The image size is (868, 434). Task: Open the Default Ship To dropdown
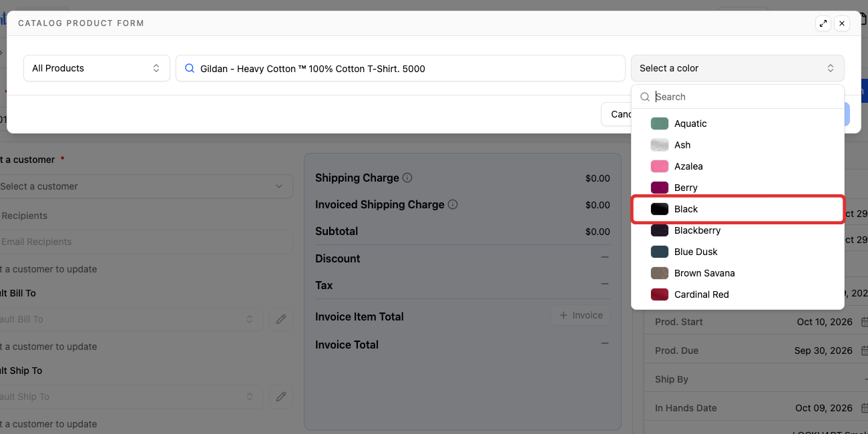coord(130,397)
